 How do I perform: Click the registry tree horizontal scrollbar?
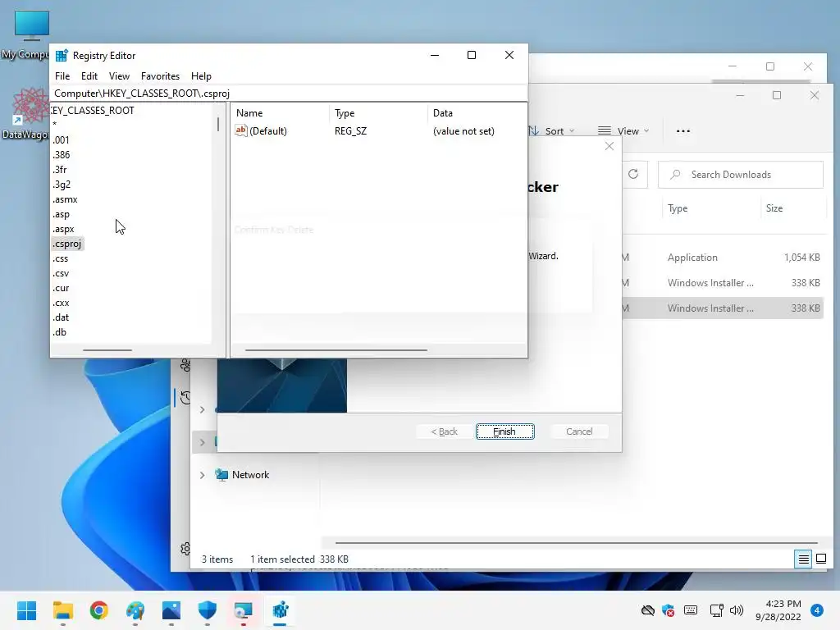[x=107, y=349]
